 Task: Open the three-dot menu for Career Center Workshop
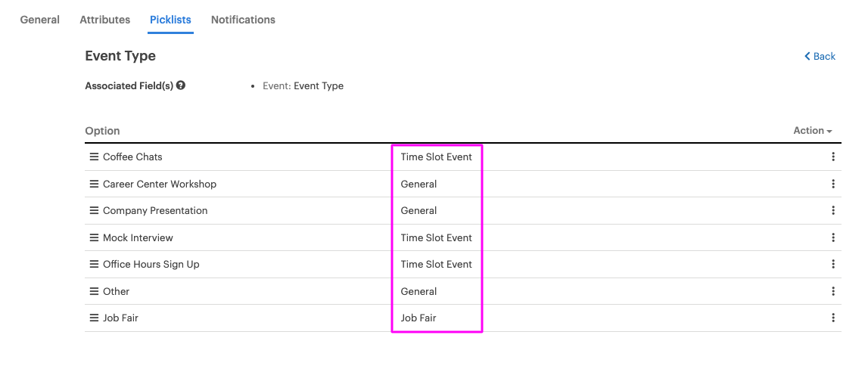tap(832, 184)
